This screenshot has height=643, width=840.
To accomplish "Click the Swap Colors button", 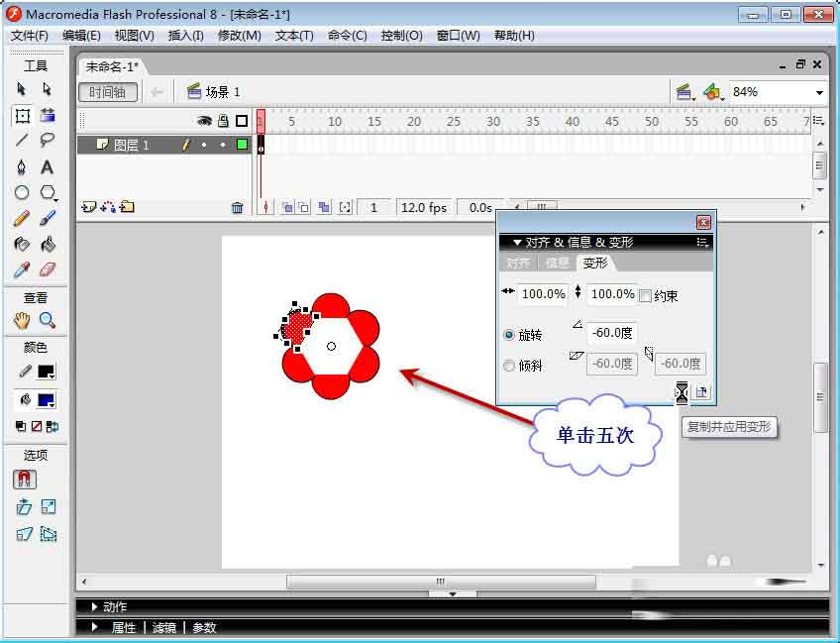I will point(52,426).
